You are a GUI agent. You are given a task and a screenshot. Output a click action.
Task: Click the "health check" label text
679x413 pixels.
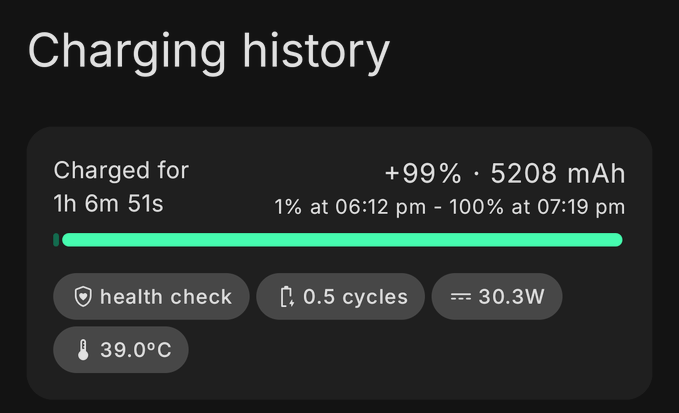point(166,297)
